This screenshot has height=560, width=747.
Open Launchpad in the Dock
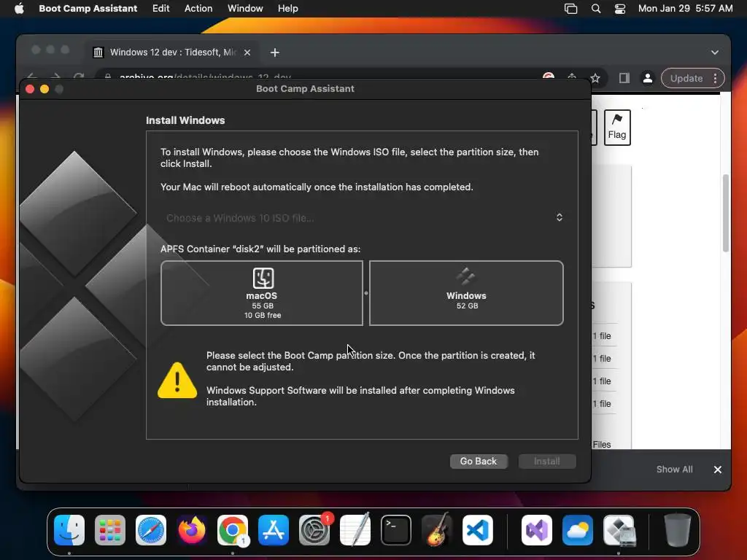coord(110,530)
